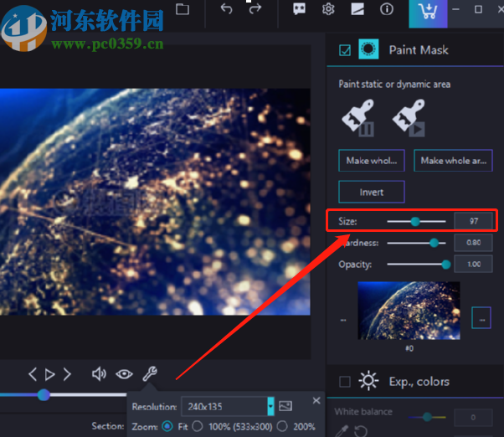Click the Exp., colors section title
This screenshot has height=437, width=504.
pyautogui.click(x=419, y=382)
